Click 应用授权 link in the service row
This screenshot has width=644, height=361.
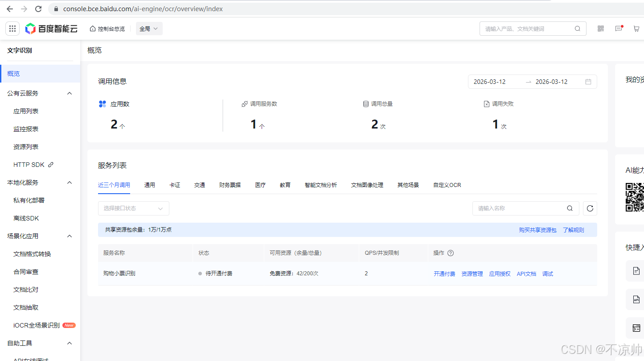click(x=500, y=274)
